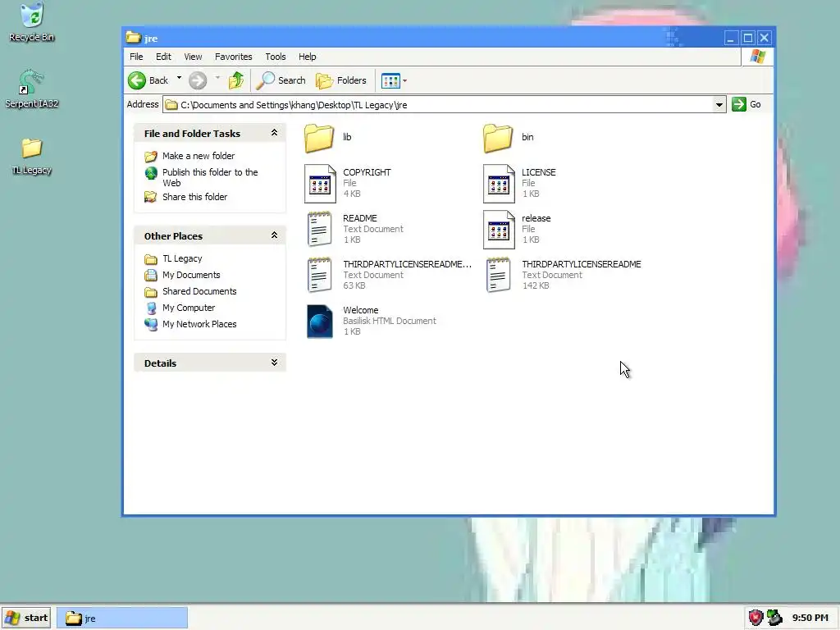The width and height of the screenshot is (840, 630).
Task: Click the 9:50 PM clock
Action: click(x=810, y=618)
